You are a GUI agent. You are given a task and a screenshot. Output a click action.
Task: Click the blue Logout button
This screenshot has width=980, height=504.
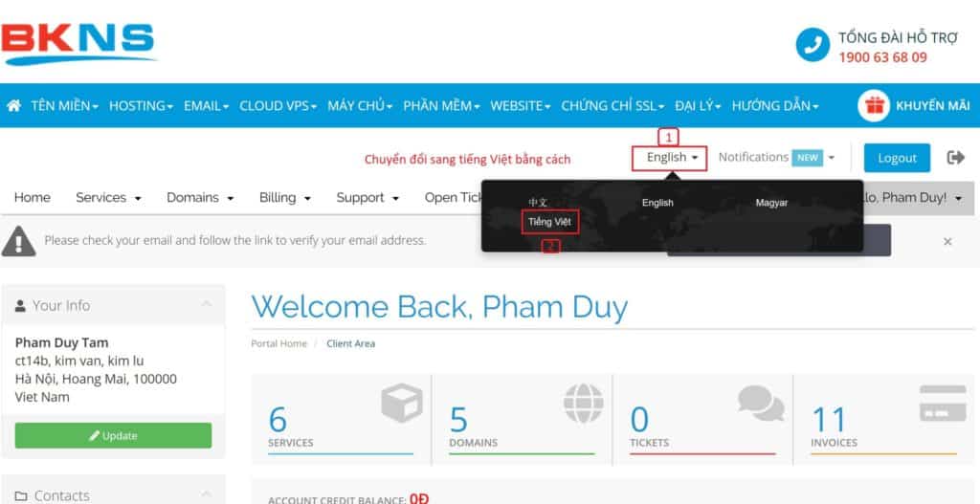coord(897,158)
